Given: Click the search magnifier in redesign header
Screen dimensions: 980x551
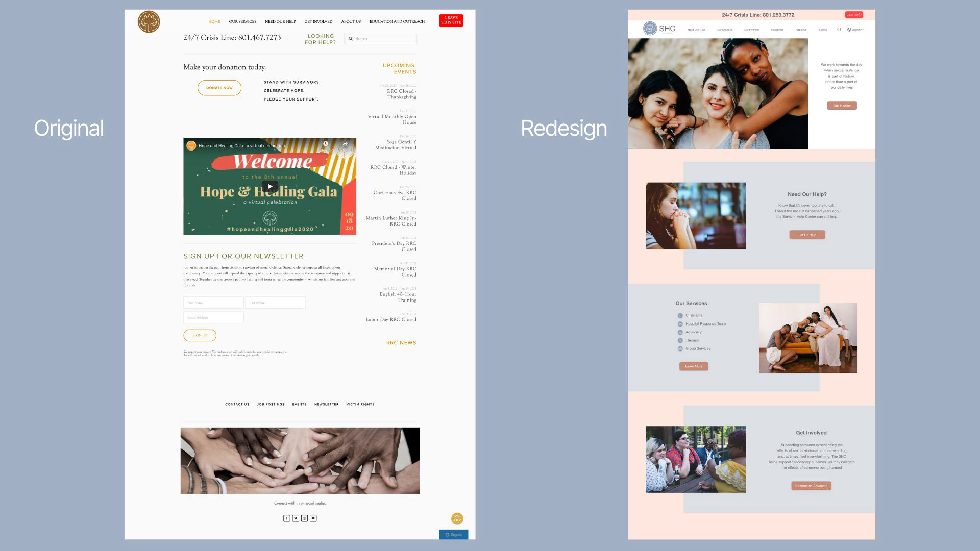Looking at the screenshot, I should click(x=839, y=30).
